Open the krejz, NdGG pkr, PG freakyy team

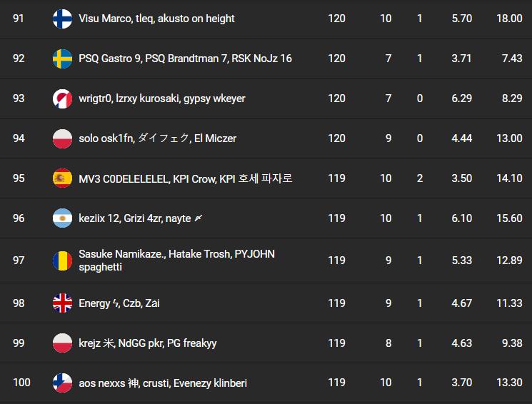(148, 343)
